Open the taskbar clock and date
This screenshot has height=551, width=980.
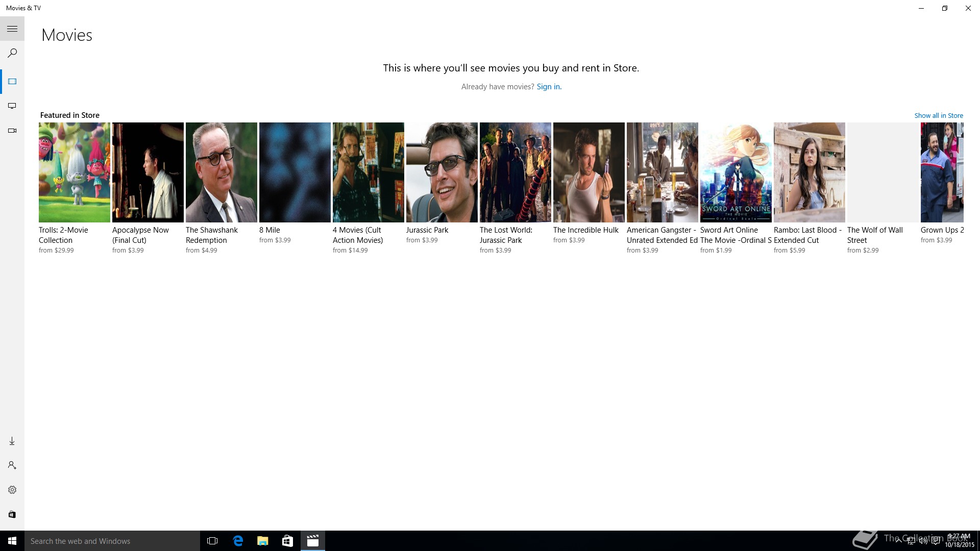[959, 541]
